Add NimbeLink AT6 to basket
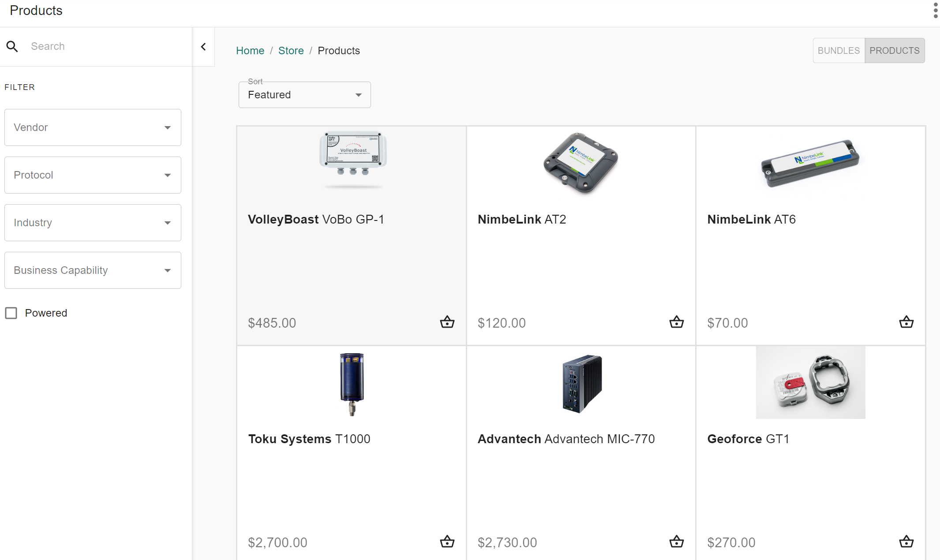Image resolution: width=940 pixels, height=560 pixels. click(906, 322)
